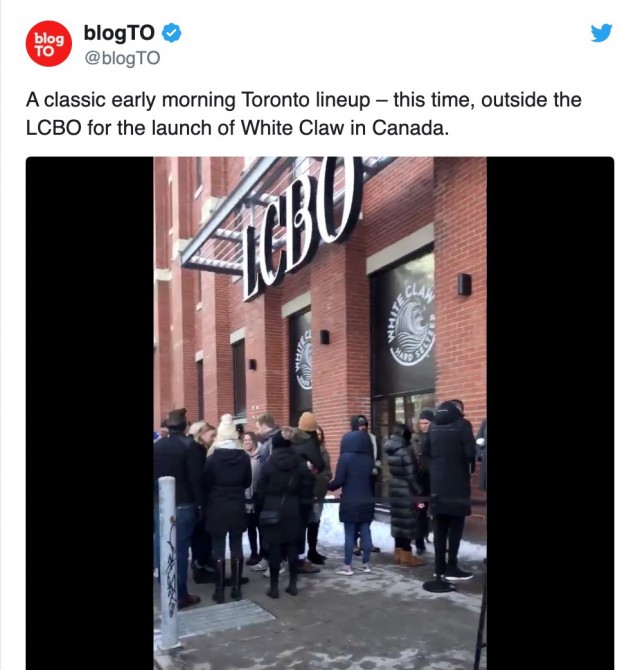Click the black wall lamp beside large logo

coord(464,285)
